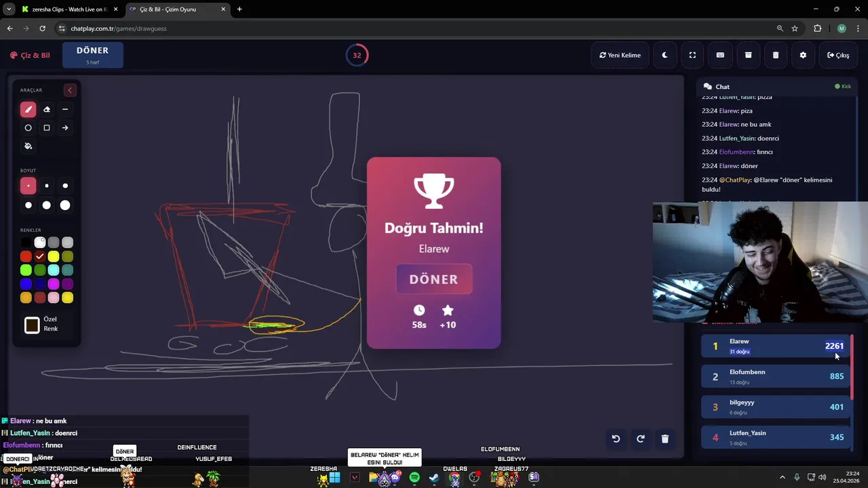
Task: Enter fullscreen mode in game toolbar
Action: (x=692, y=55)
